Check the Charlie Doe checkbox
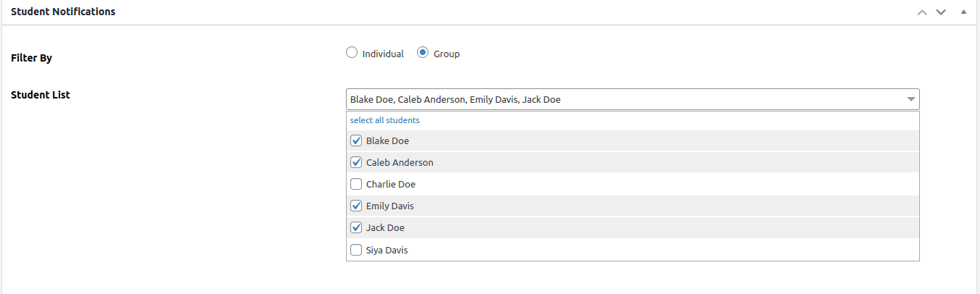Image resolution: width=980 pixels, height=294 pixels. pyautogui.click(x=356, y=185)
